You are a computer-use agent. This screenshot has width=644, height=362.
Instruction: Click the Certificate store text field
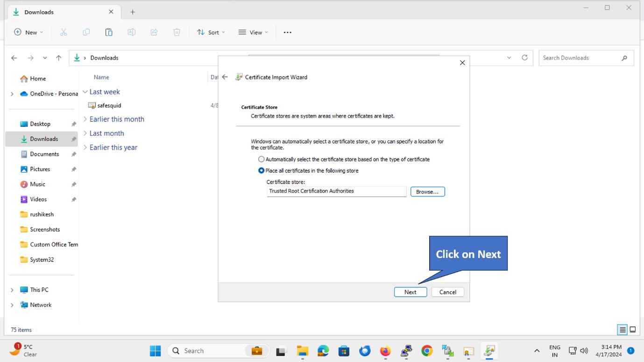[337, 191]
